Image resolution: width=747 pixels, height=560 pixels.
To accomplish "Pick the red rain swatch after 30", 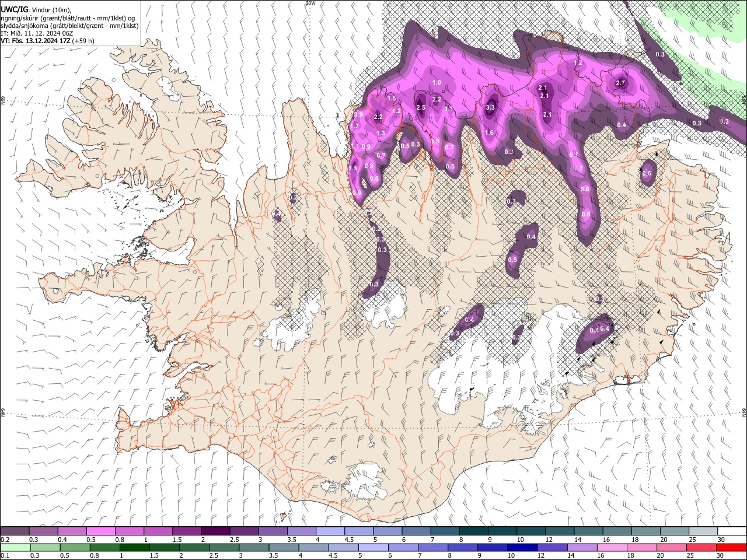I will tap(731, 547).
